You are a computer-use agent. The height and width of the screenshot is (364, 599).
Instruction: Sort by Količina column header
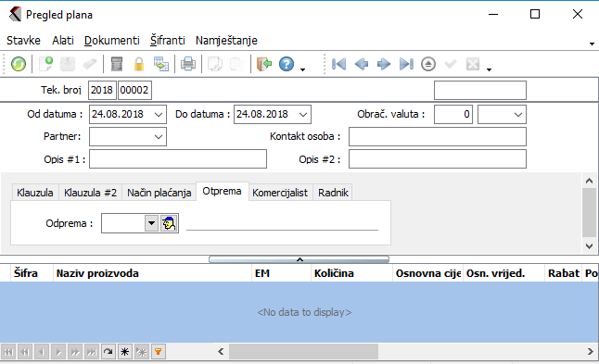coord(351,273)
